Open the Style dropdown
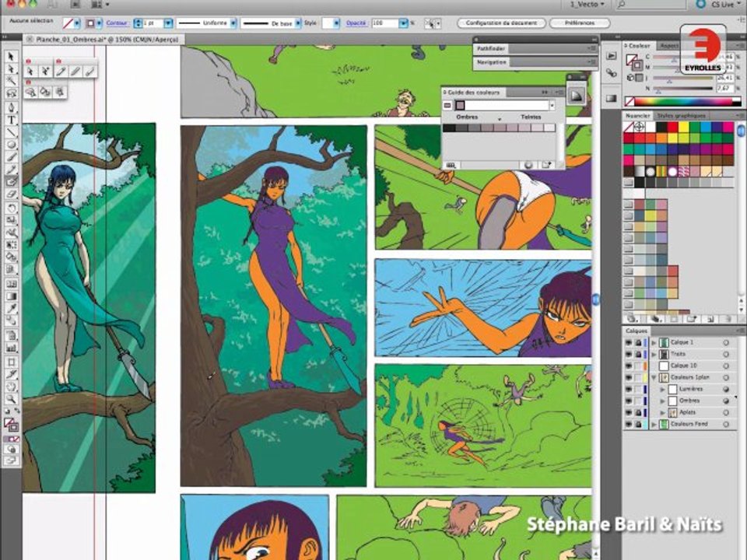Screen dimensions: 747x560 coord(336,23)
